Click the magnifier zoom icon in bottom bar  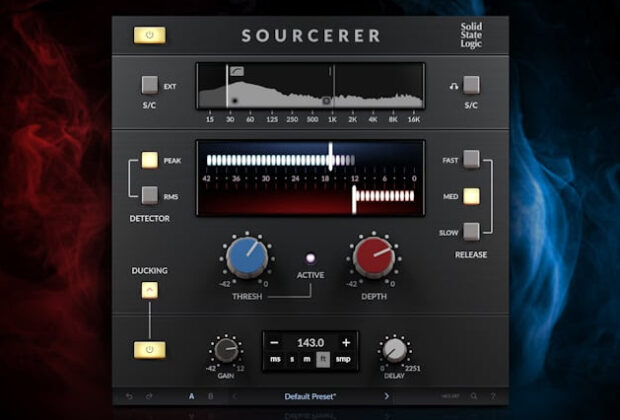[x=474, y=396]
